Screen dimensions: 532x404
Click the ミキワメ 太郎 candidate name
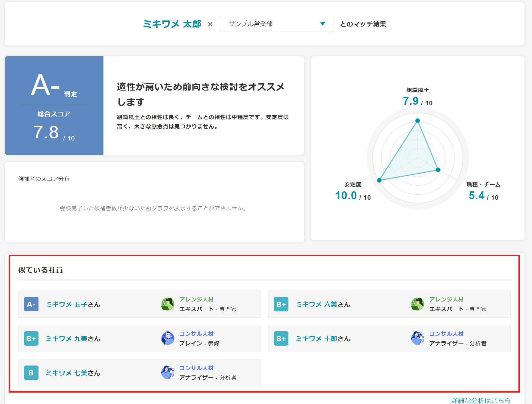click(x=172, y=24)
